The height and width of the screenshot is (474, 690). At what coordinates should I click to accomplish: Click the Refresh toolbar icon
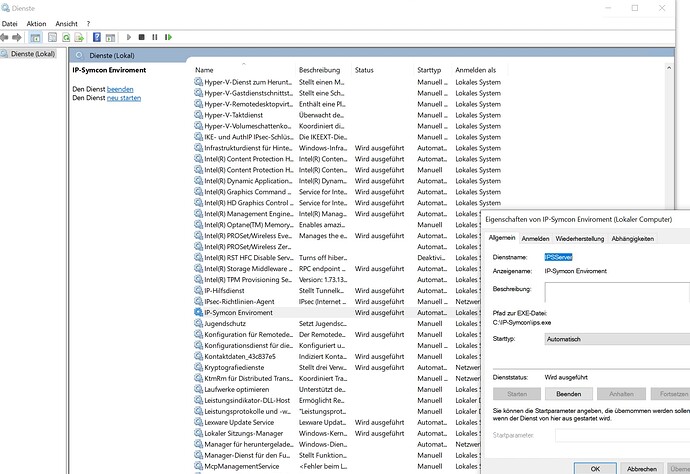(x=66, y=37)
